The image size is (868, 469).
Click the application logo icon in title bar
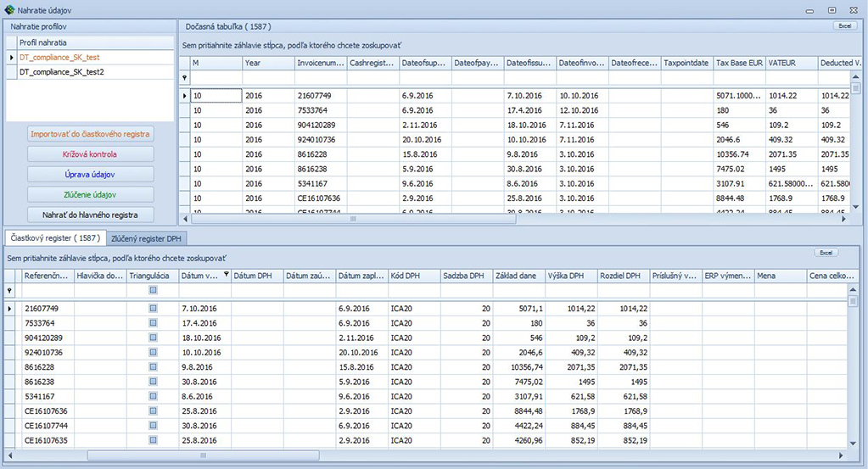[x=9, y=10]
